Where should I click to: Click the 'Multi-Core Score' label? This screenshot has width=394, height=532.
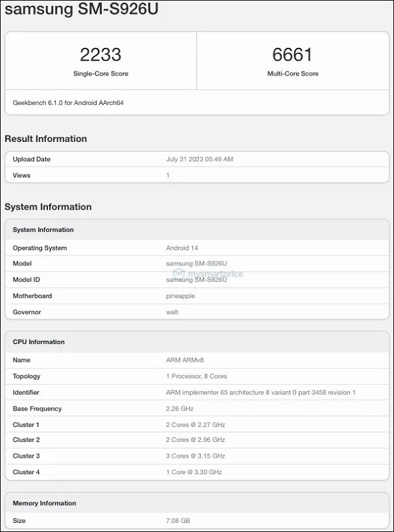point(293,74)
